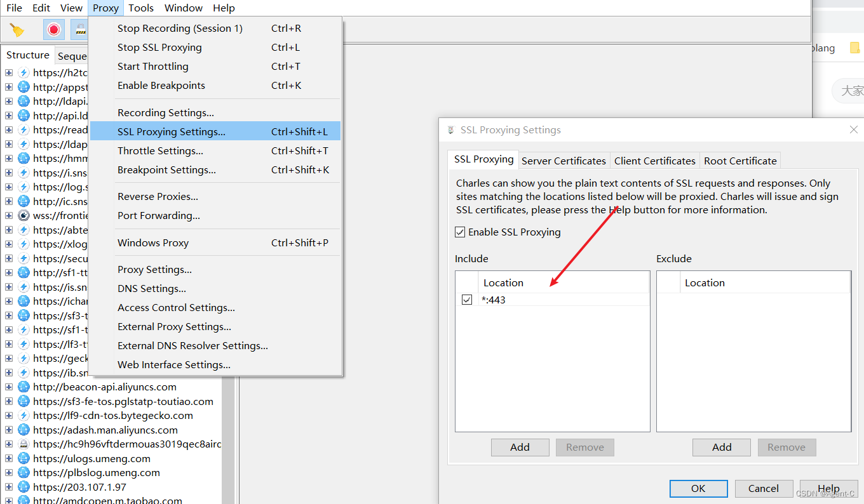Viewport: 864px width, 504px height.
Task: Click globe icon beside https://hmm host
Action: (24, 158)
